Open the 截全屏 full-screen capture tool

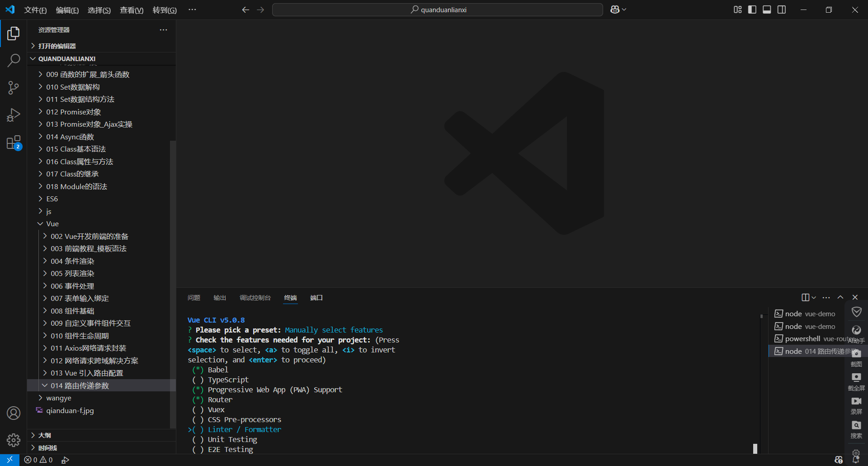pyautogui.click(x=856, y=381)
